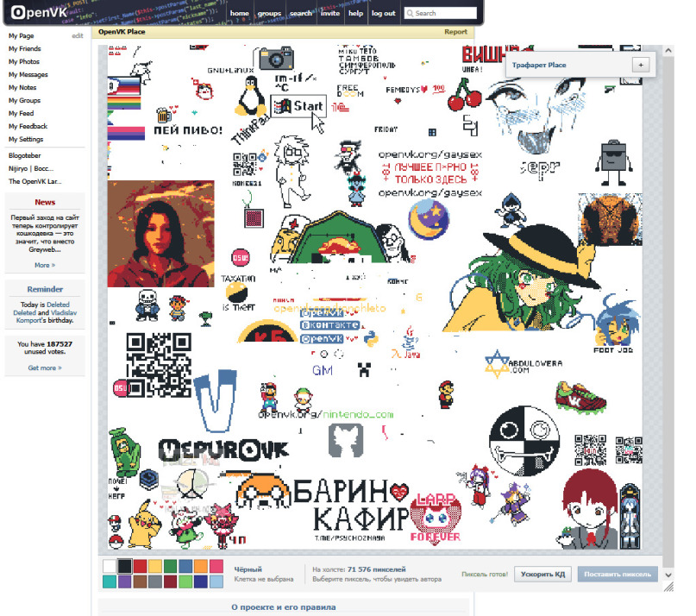Select the orange color swatch

click(201, 566)
